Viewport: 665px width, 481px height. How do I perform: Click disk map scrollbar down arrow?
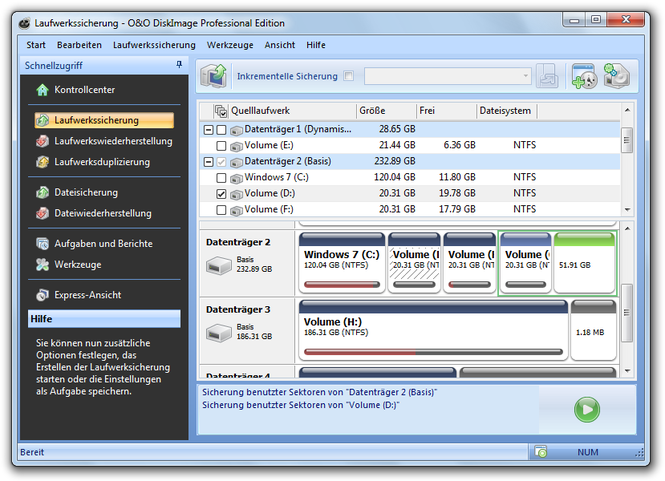coord(627,371)
